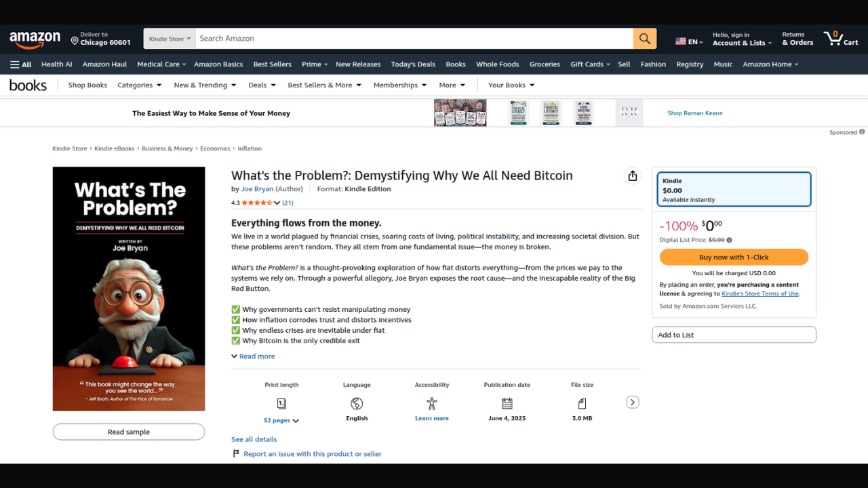Screen dimensions: 868x488
Task: Open Health AI in nav bar
Action: click(56, 64)
